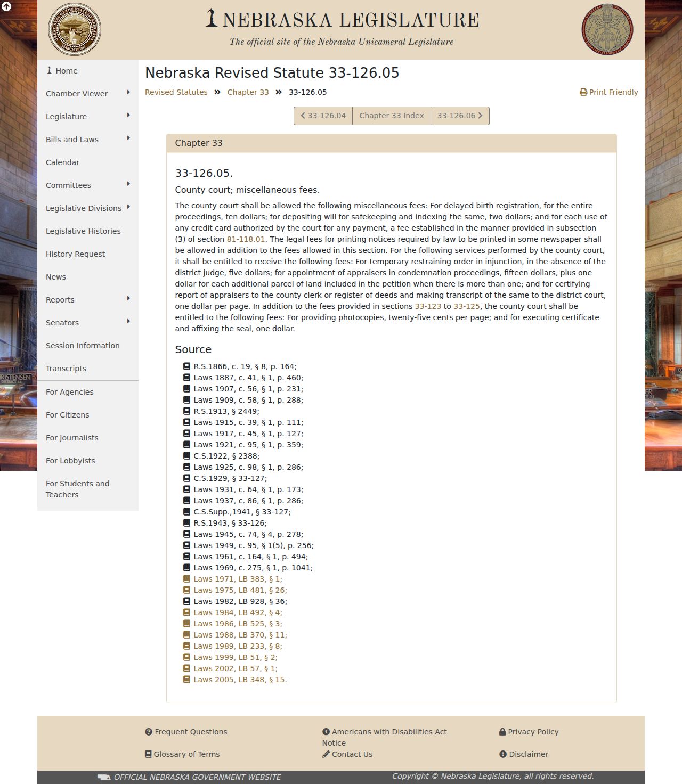Click the book icon by Glossary of Terms

(x=148, y=754)
